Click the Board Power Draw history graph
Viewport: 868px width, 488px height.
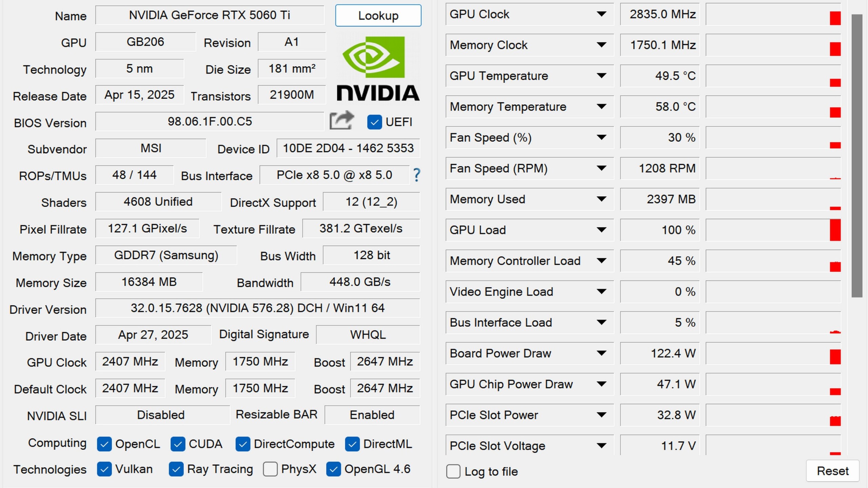point(773,353)
